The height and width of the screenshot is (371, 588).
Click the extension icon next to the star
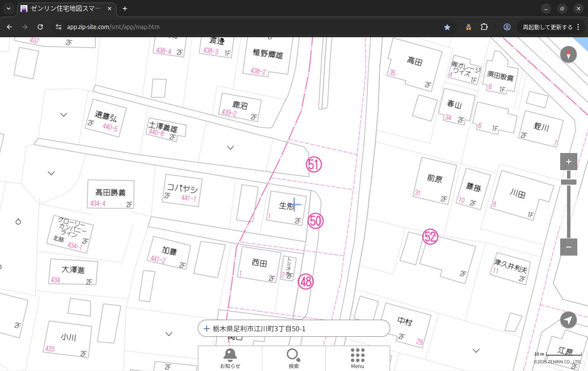pyautogui.click(x=469, y=27)
